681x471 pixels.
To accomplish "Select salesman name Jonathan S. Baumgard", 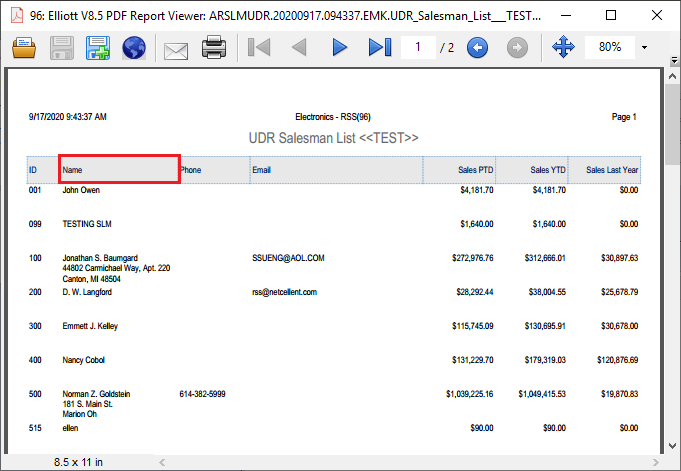I will point(100,258).
